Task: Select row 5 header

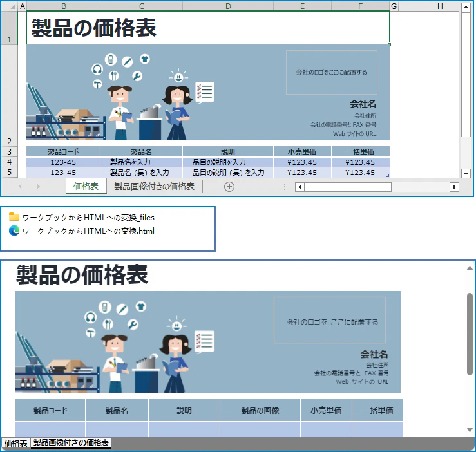Action: coord(10,172)
